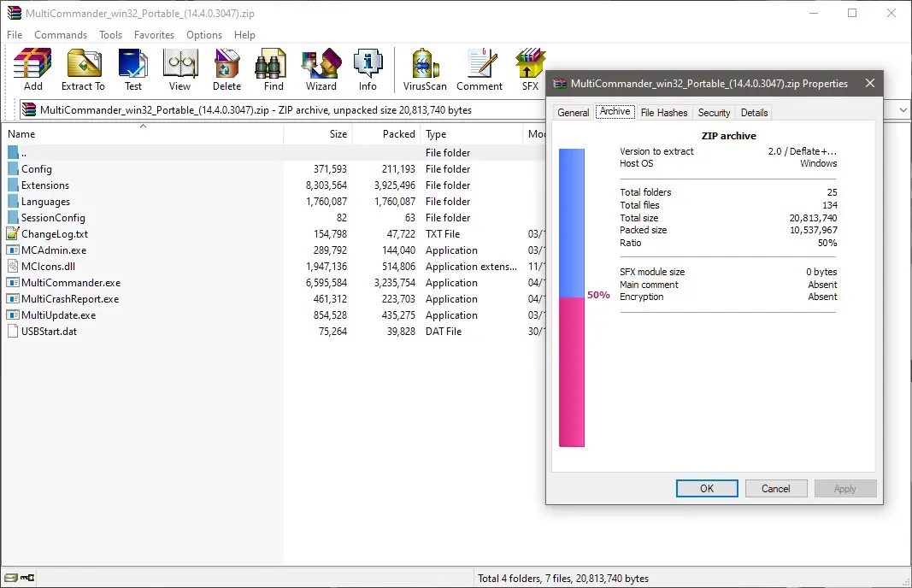The height and width of the screenshot is (588, 912).
Task: Click the 'TXT File' type cell
Action: point(443,234)
